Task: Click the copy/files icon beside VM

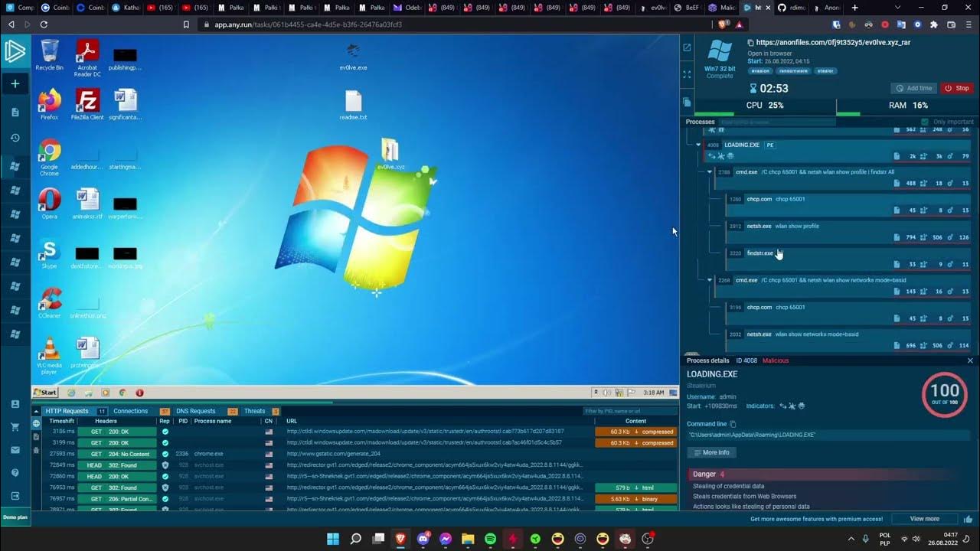Action: [x=687, y=101]
